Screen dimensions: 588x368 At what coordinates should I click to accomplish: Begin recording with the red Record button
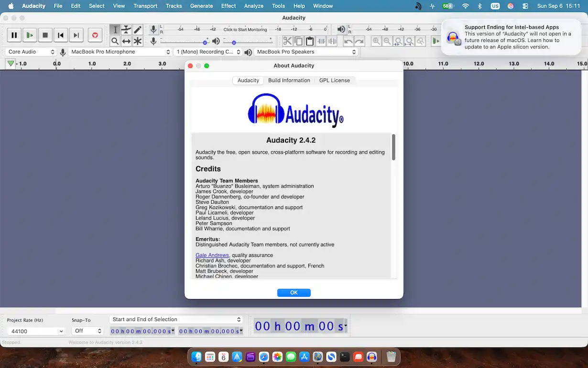pyautogui.click(x=95, y=35)
